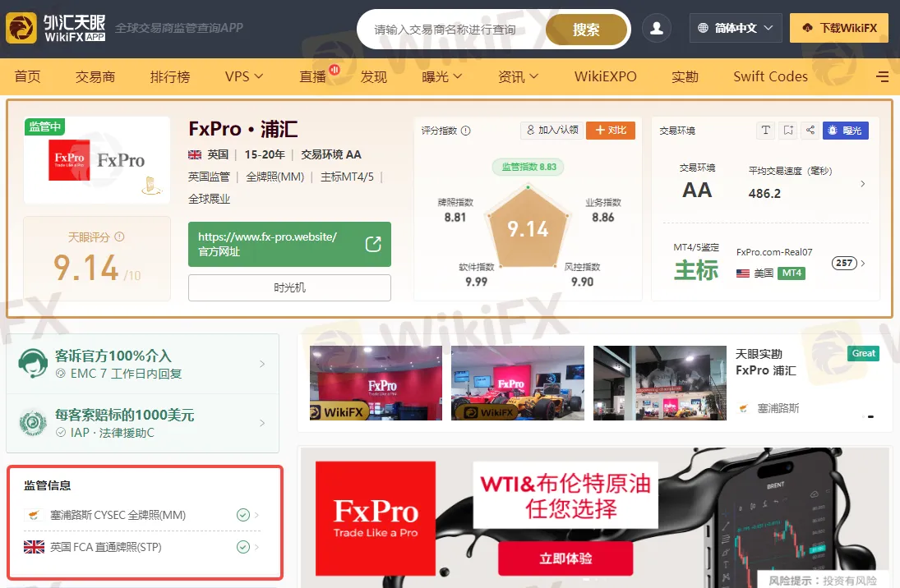Click the FxPro Trade Like a Pro banner logo

coord(376,518)
